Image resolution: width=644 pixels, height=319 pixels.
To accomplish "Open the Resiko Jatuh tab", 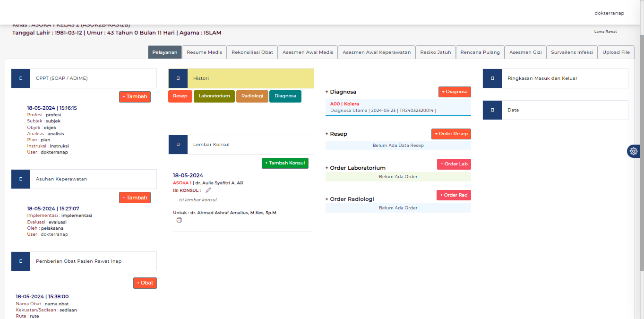I will click(x=435, y=52).
